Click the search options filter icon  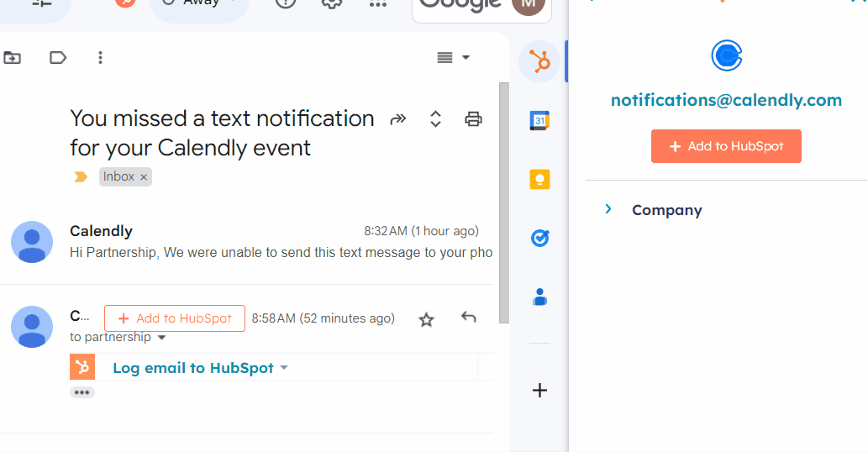click(x=41, y=4)
